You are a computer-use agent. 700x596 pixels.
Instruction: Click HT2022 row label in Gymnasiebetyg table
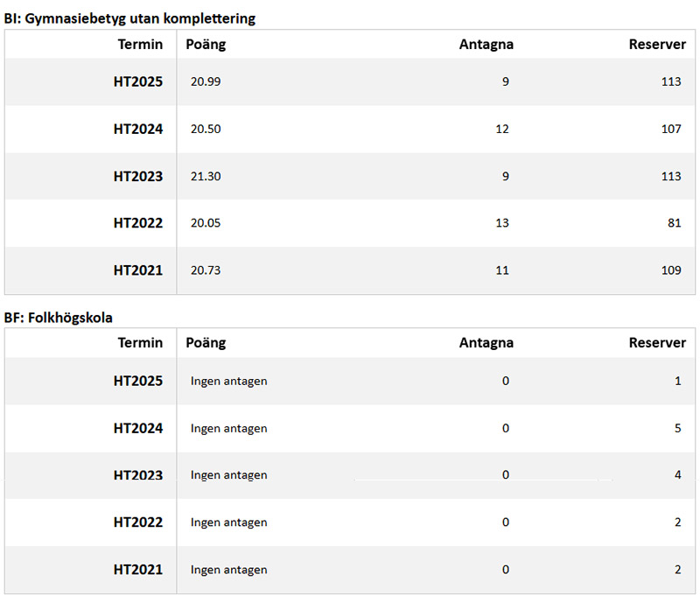137,223
